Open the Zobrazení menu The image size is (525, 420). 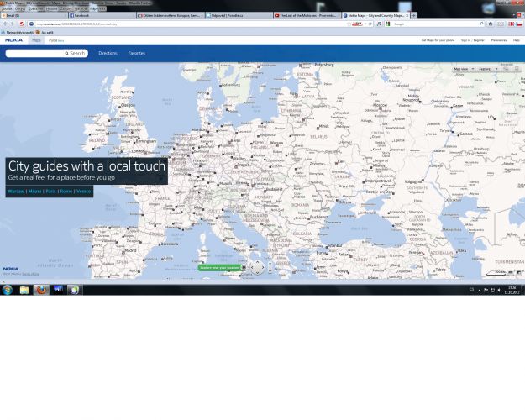pyautogui.click(x=35, y=8)
